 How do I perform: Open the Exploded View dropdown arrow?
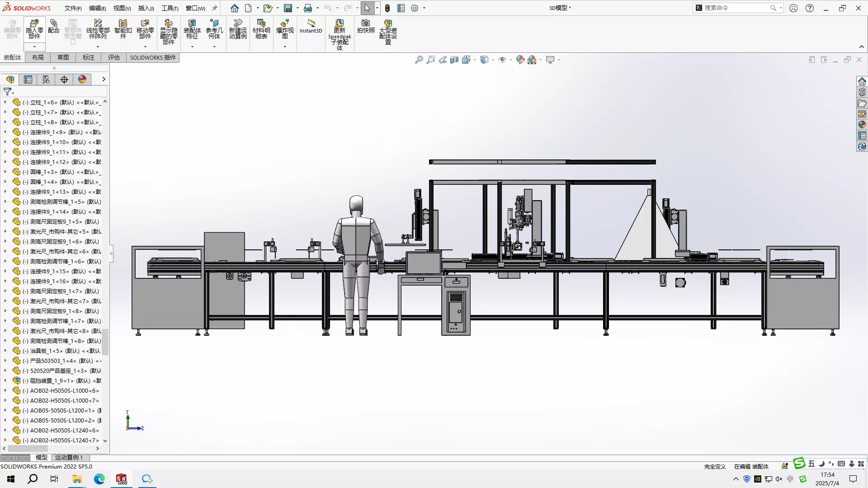pos(285,47)
